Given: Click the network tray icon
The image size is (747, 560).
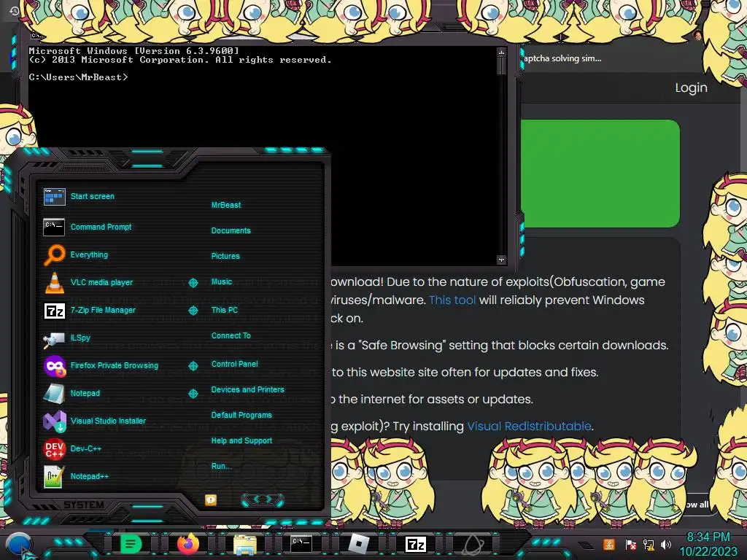Looking at the screenshot, I should point(649,544).
